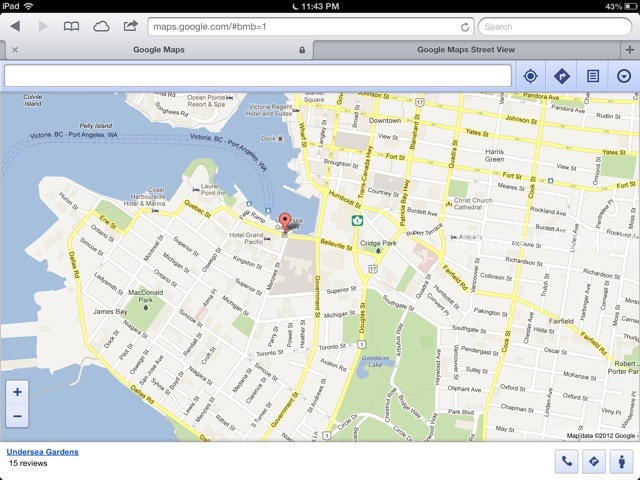Tap the red map pin marker
640x480 pixels.
285,222
